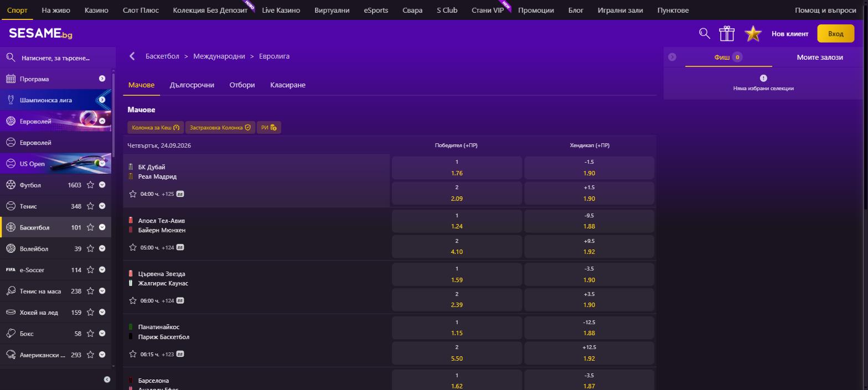Image resolution: width=868 pixels, height=390 pixels.
Task: Favorite the Панатинайкос vs Париж Баскетбол match
Action: click(133, 354)
